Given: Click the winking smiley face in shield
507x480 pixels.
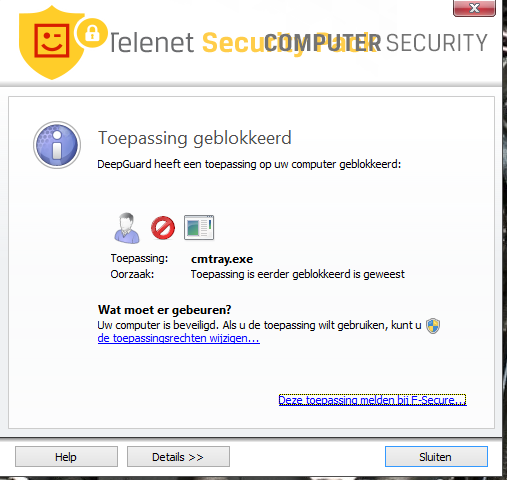Looking at the screenshot, I should (x=52, y=40).
